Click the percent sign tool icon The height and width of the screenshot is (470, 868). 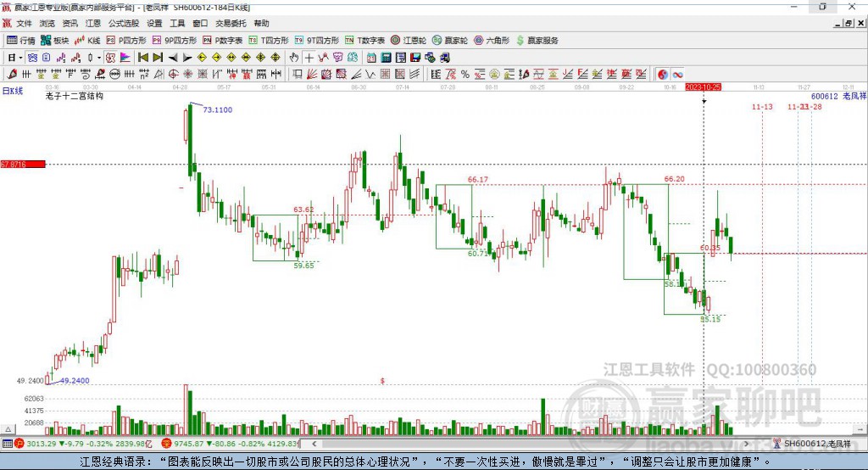[465, 75]
